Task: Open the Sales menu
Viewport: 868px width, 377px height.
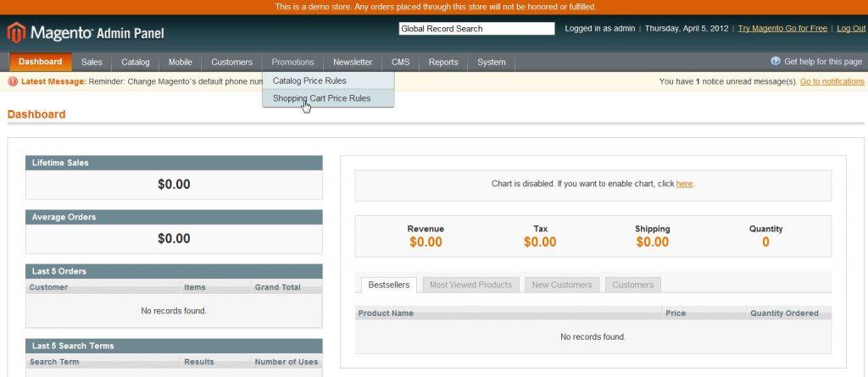Action: pos(92,62)
